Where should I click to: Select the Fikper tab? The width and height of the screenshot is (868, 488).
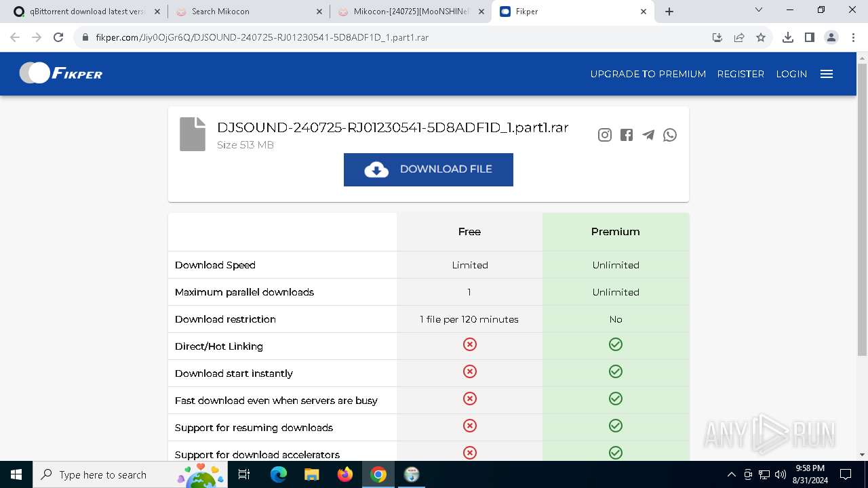coord(574,12)
